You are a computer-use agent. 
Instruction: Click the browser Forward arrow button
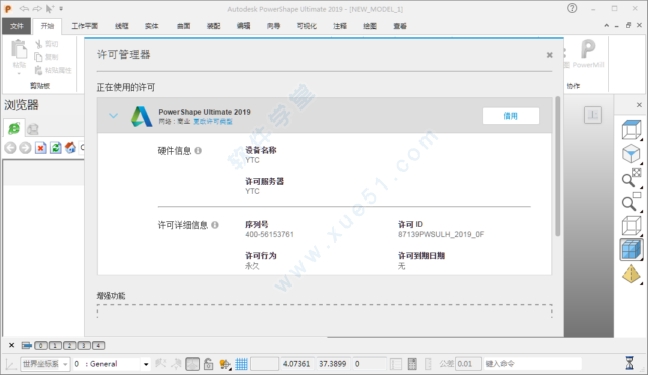pyautogui.click(x=25, y=148)
